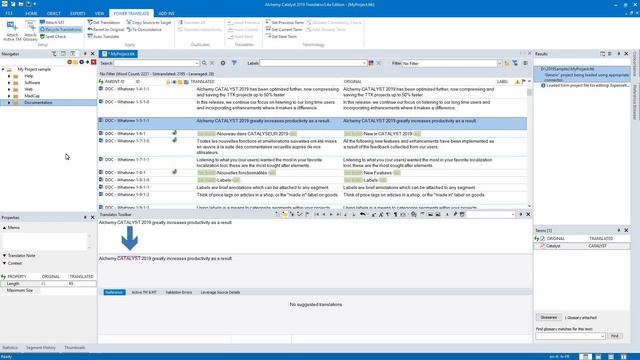Open the Labels dropdown arrow

pos(364,63)
